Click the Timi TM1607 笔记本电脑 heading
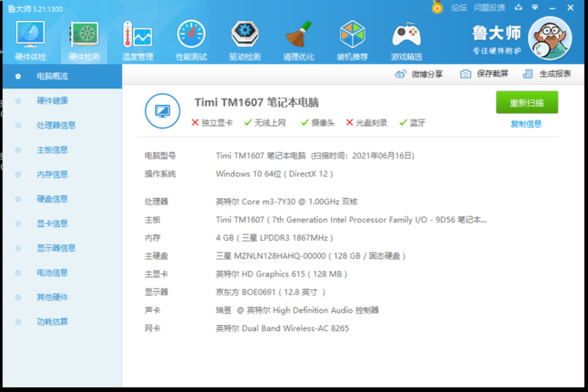This screenshot has height=392, width=588. tap(257, 103)
